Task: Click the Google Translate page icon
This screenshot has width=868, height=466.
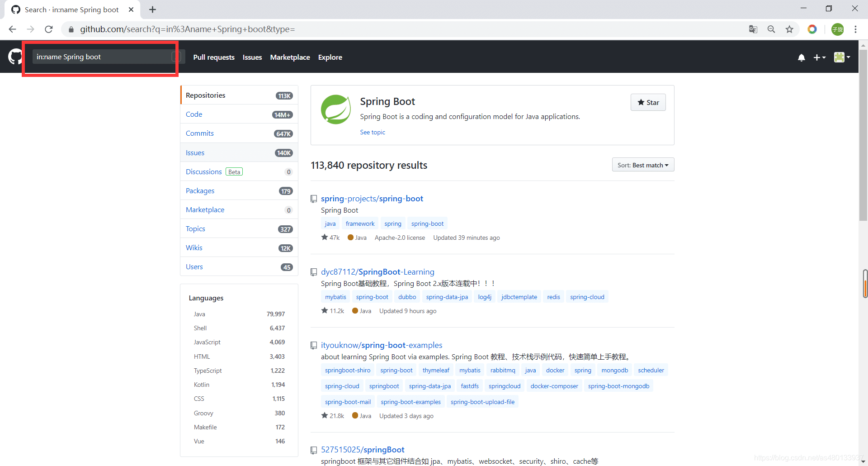Action: pos(753,29)
